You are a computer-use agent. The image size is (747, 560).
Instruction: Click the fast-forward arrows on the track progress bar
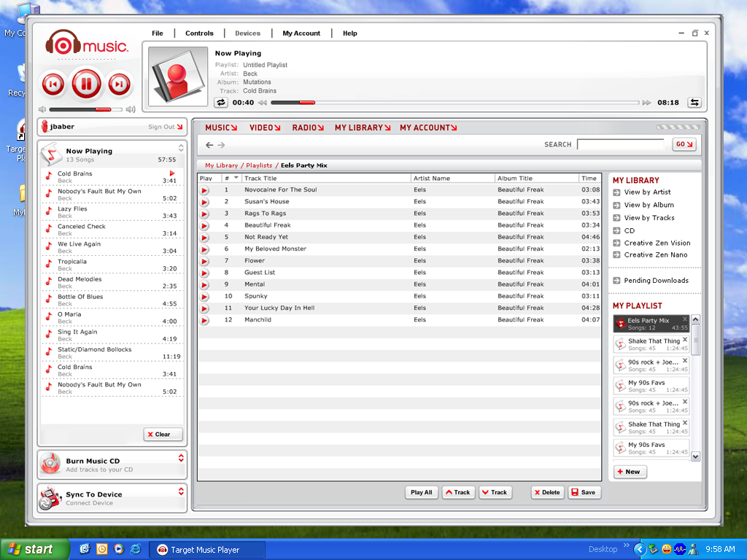point(646,102)
